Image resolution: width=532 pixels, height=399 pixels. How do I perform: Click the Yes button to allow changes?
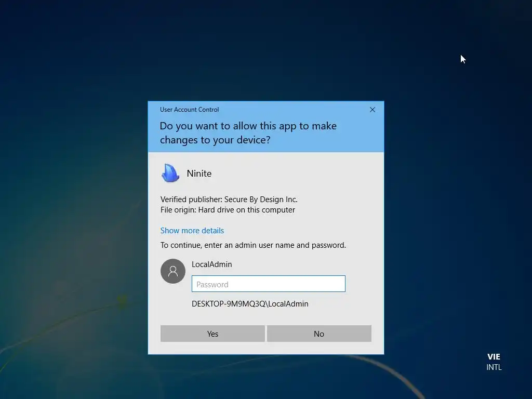[x=212, y=334]
